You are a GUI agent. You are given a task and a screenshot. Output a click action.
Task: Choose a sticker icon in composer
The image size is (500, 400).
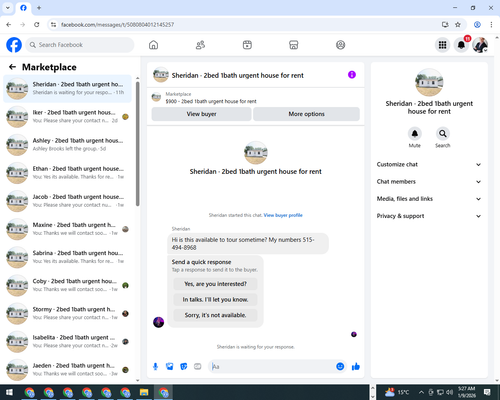184,367
